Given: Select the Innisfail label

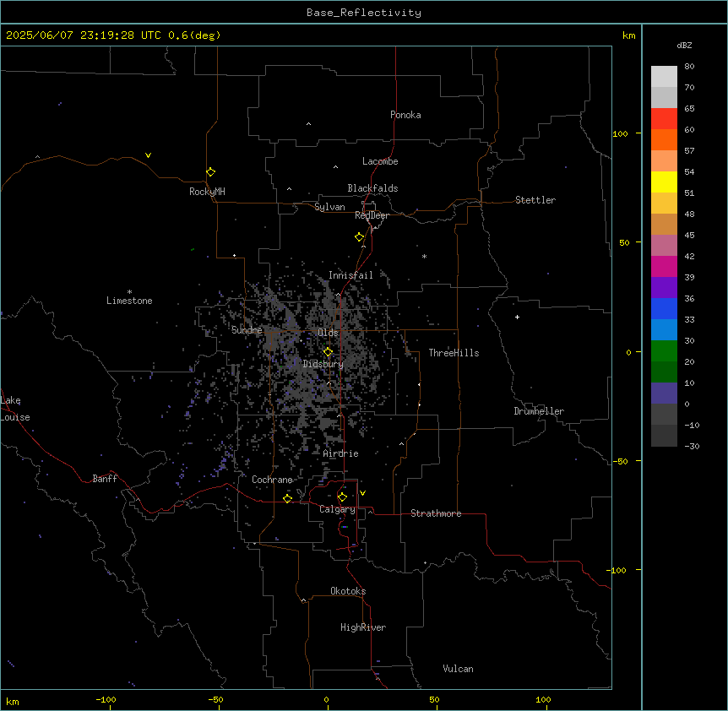Looking at the screenshot, I should coord(350,275).
